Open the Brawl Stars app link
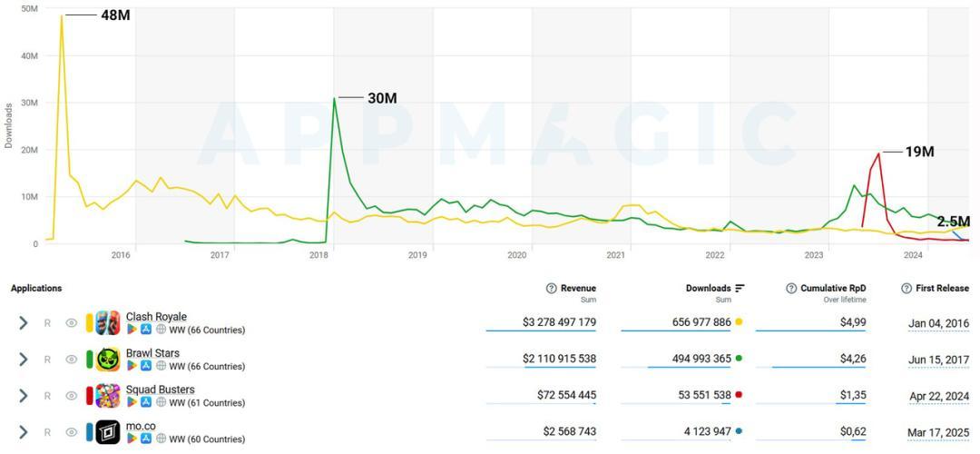Viewport: 980px width, 454px height. click(x=152, y=353)
